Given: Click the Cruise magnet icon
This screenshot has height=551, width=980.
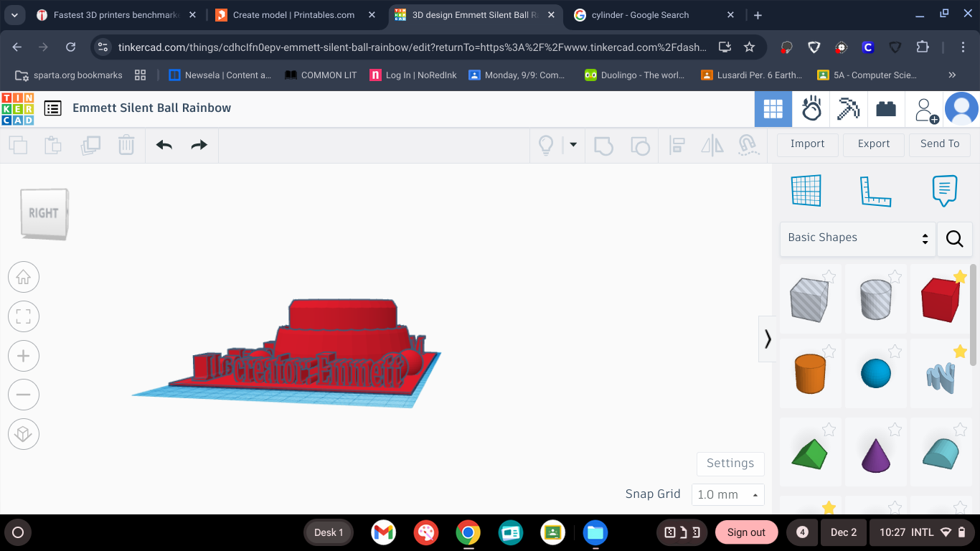Looking at the screenshot, I should (x=748, y=146).
